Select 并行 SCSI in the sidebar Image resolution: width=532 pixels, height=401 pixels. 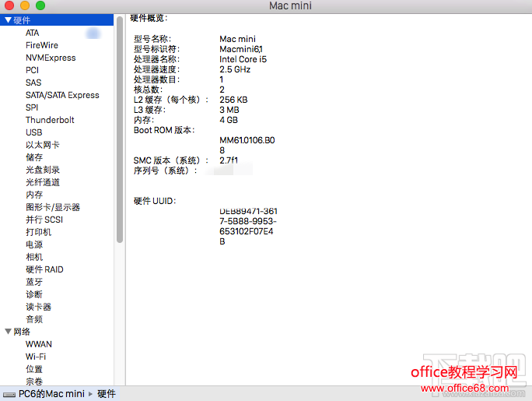tap(44, 220)
